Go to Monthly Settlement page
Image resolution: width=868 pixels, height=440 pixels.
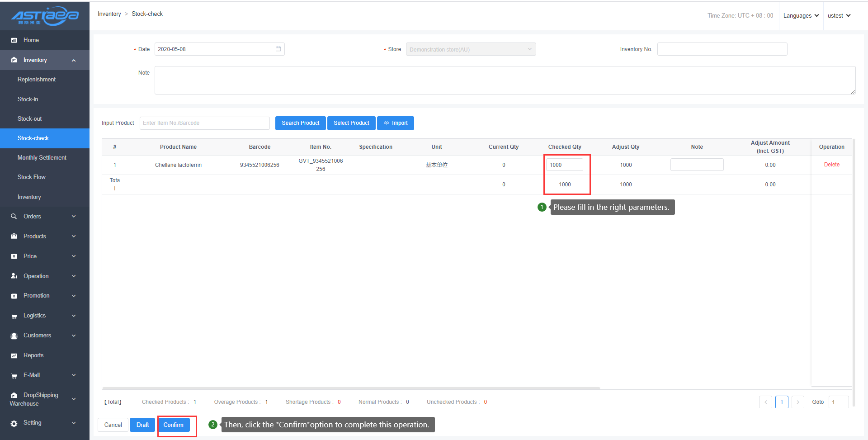click(42, 157)
